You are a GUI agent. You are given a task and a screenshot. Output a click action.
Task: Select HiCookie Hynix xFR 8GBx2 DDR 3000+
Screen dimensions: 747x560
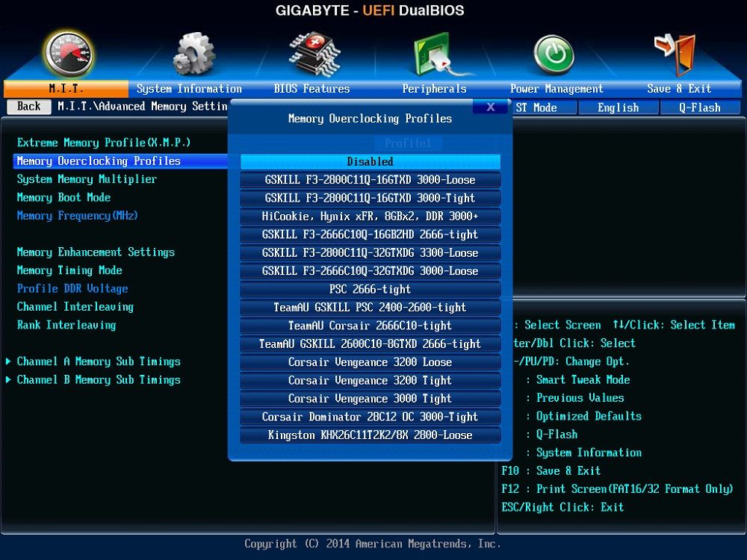(x=371, y=217)
